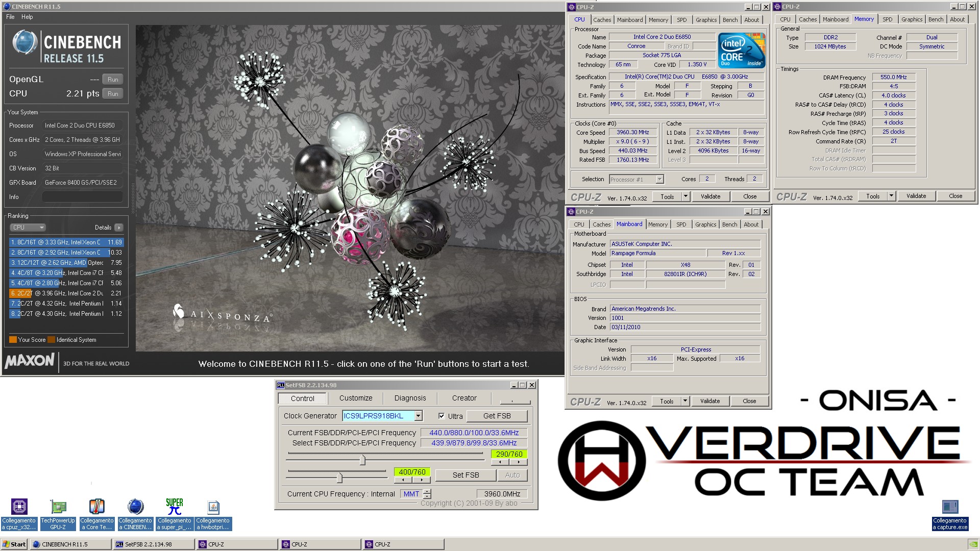Viewport: 980px width, 551px height.
Task: Open the Help menu in CINEBENCH
Action: pyautogui.click(x=27, y=17)
